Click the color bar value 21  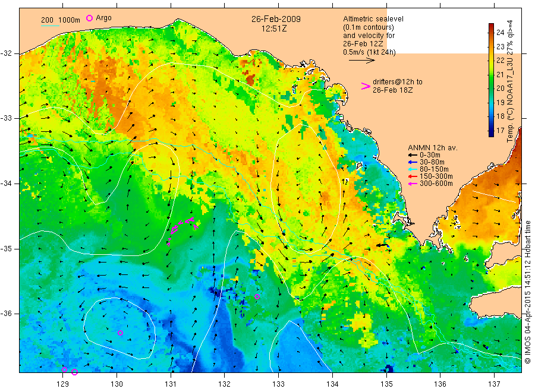click(x=500, y=74)
